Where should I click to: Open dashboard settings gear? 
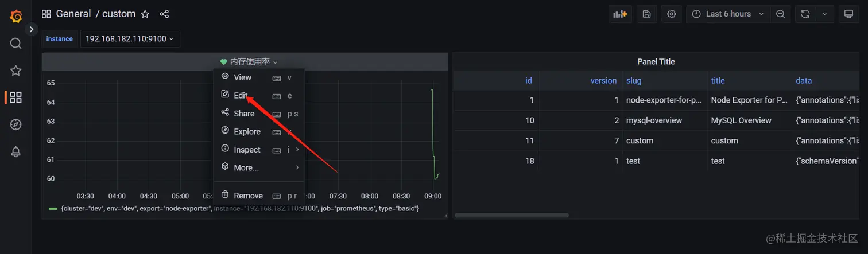[x=672, y=14]
